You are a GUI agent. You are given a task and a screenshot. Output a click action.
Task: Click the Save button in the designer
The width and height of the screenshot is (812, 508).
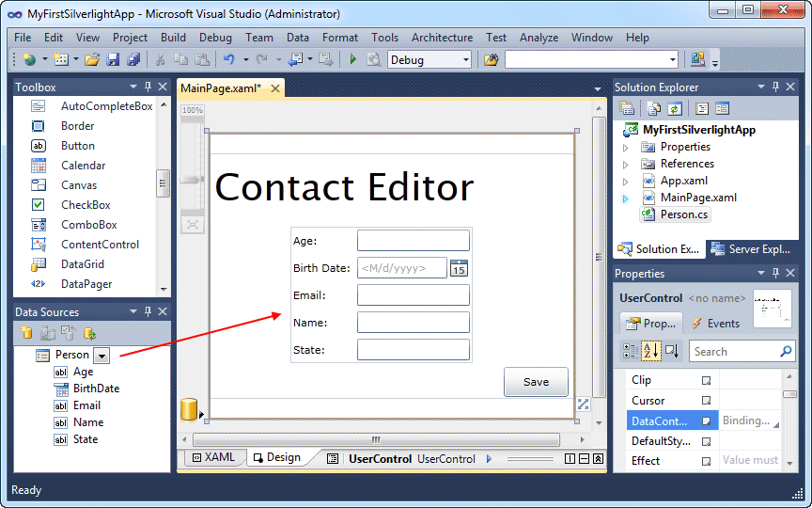(536, 382)
